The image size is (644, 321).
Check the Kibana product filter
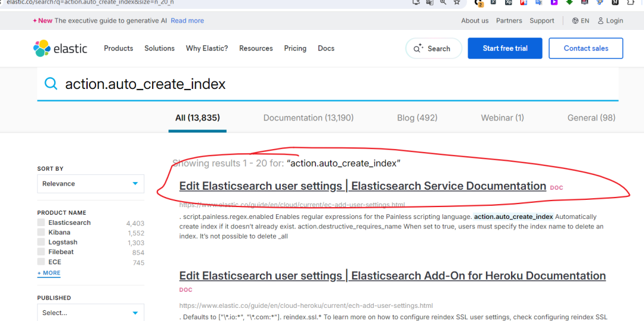click(41, 232)
